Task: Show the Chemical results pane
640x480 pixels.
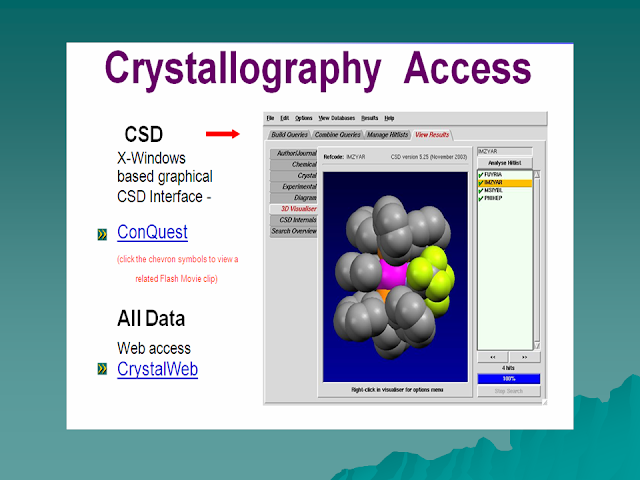Action: pos(294,164)
